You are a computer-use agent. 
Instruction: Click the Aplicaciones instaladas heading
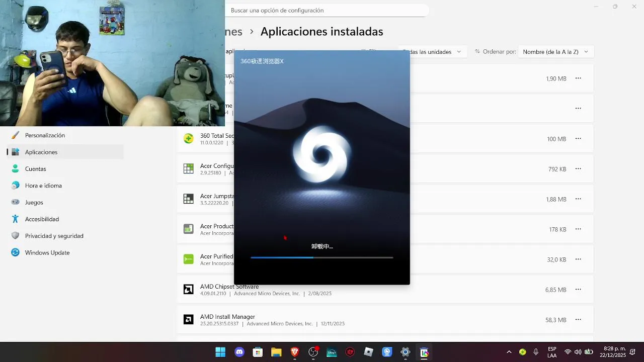click(322, 32)
